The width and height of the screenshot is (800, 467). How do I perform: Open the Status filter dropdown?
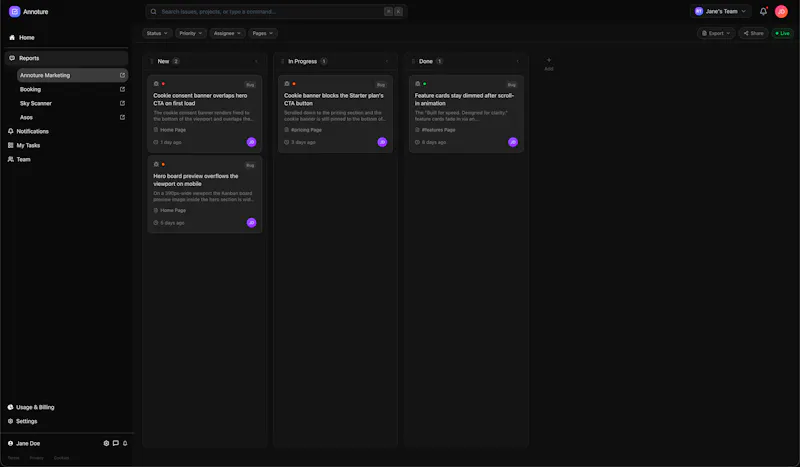click(157, 33)
